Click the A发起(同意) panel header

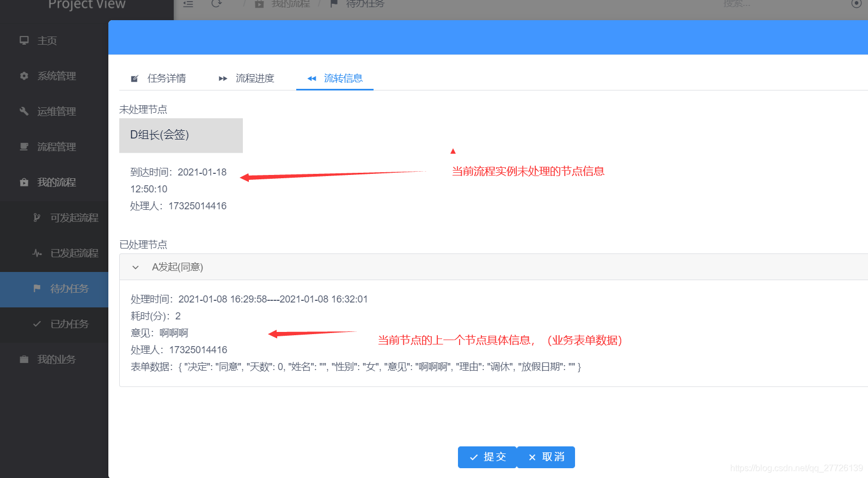493,267
